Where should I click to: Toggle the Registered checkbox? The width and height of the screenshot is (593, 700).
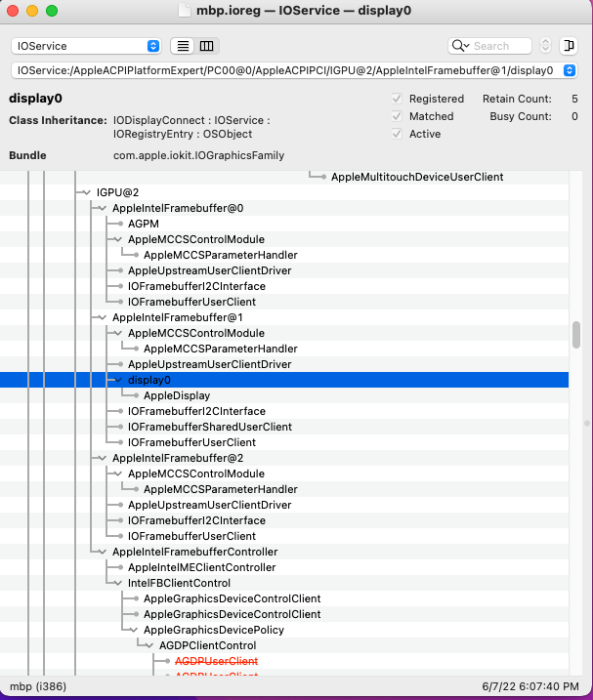pos(397,99)
